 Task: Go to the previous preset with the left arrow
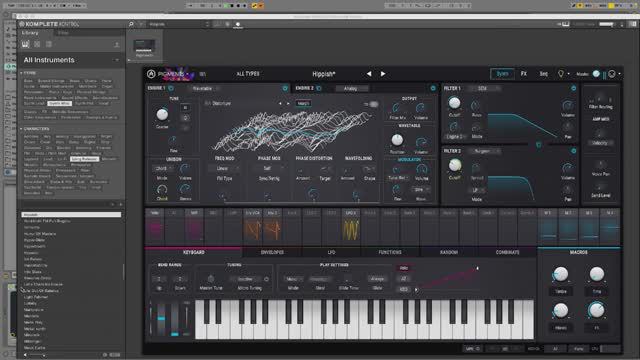[x=369, y=74]
